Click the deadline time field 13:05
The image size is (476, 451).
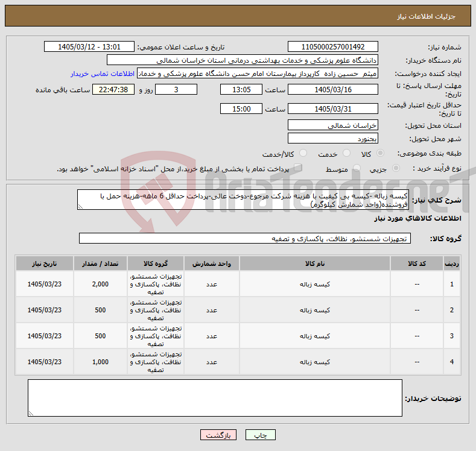coord(241,89)
